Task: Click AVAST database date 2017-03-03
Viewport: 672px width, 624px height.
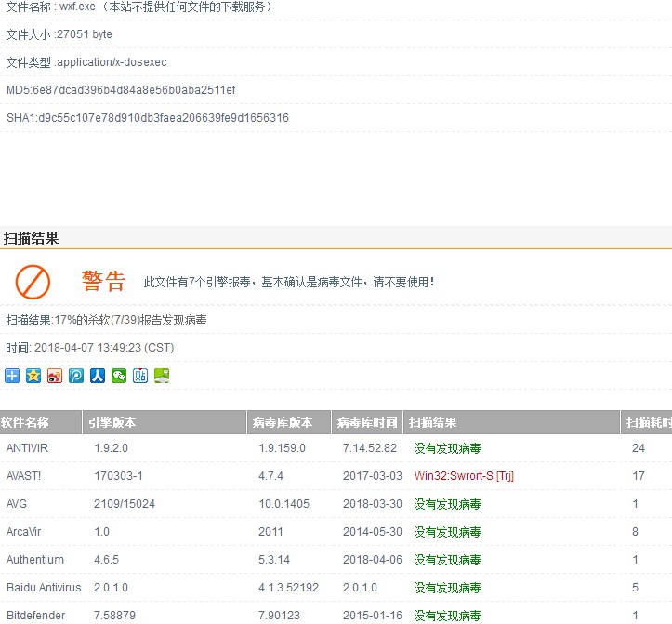Action: tap(373, 476)
